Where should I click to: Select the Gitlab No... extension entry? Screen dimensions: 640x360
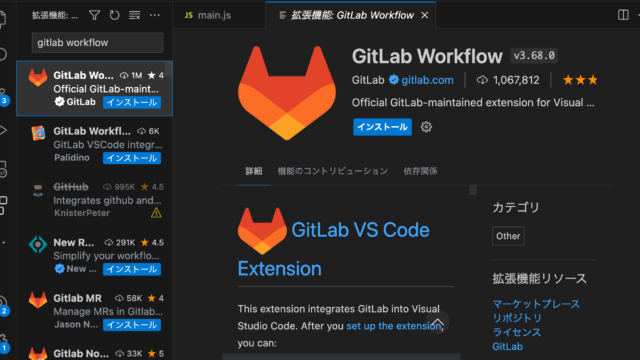pyautogui.click(x=94, y=351)
